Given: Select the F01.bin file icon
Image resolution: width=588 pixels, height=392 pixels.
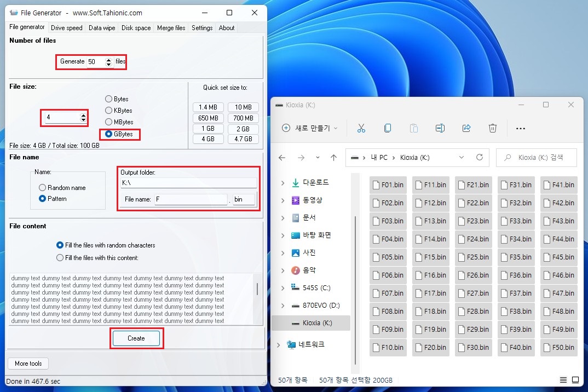Looking at the screenshot, I should pyautogui.click(x=376, y=185).
